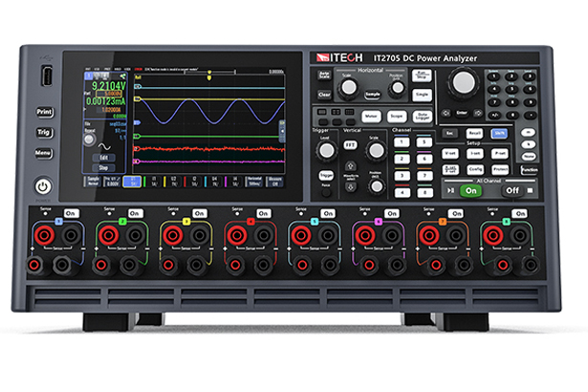The height and width of the screenshot is (392, 588).
Task: Click the Config key under Setup
Action: [x=475, y=169]
